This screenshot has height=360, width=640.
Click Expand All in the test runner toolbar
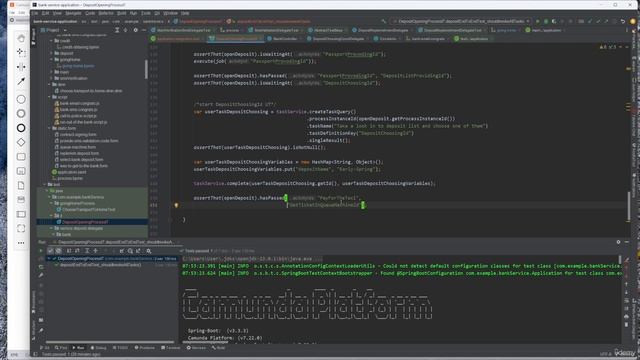pos(87,251)
